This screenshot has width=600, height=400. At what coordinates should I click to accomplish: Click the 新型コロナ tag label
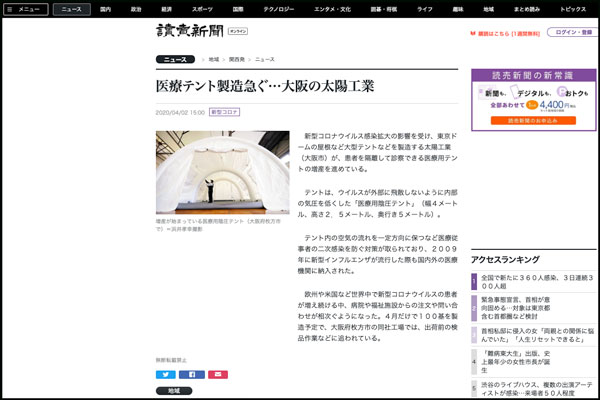pos(224,112)
